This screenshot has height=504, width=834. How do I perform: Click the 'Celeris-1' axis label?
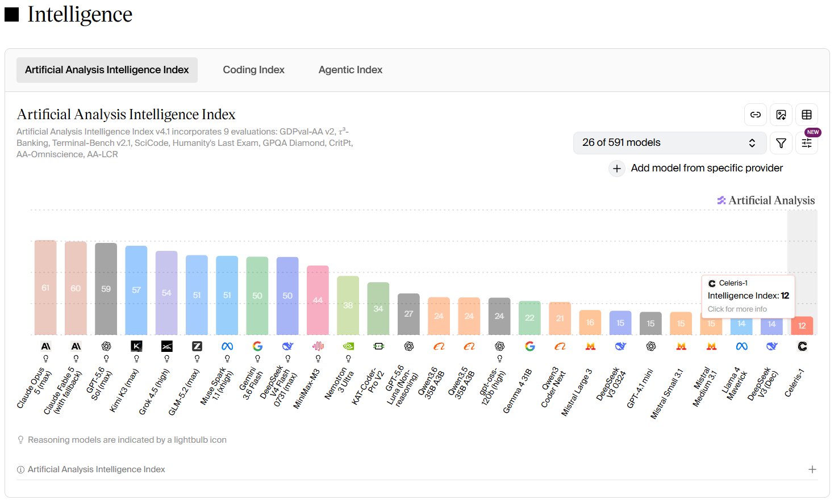(x=795, y=383)
